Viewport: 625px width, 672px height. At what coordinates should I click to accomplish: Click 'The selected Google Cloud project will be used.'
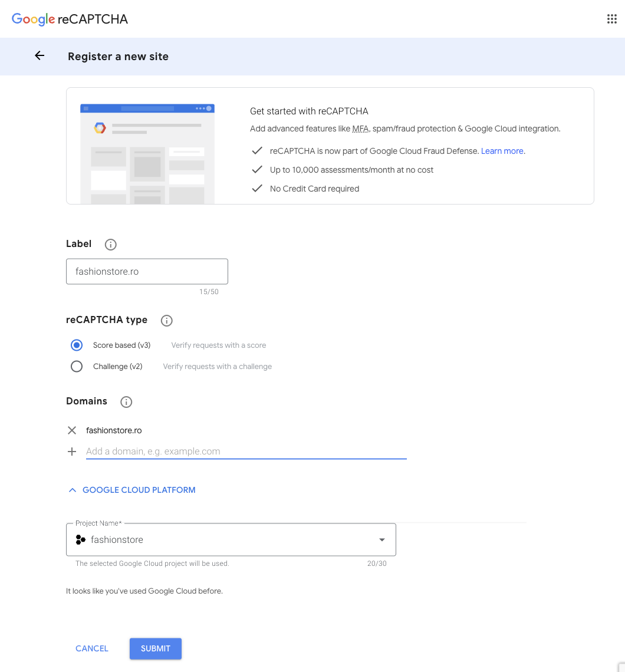point(152,564)
